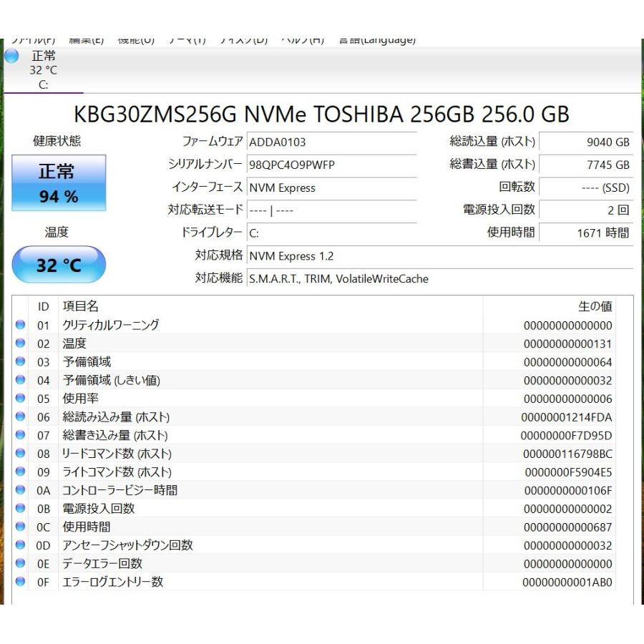
Task: Click status circle for クリティカルワーニング row
Action: pyautogui.click(x=20, y=325)
